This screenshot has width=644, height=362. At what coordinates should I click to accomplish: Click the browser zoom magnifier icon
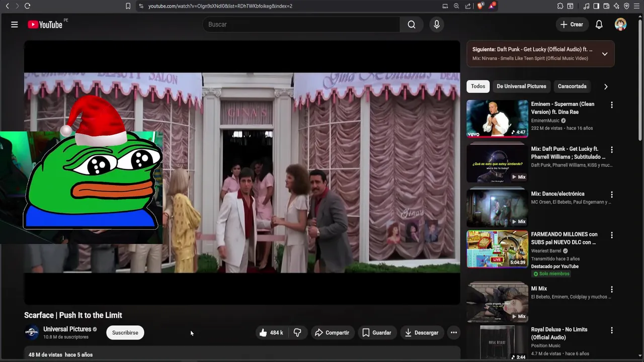pos(456,6)
